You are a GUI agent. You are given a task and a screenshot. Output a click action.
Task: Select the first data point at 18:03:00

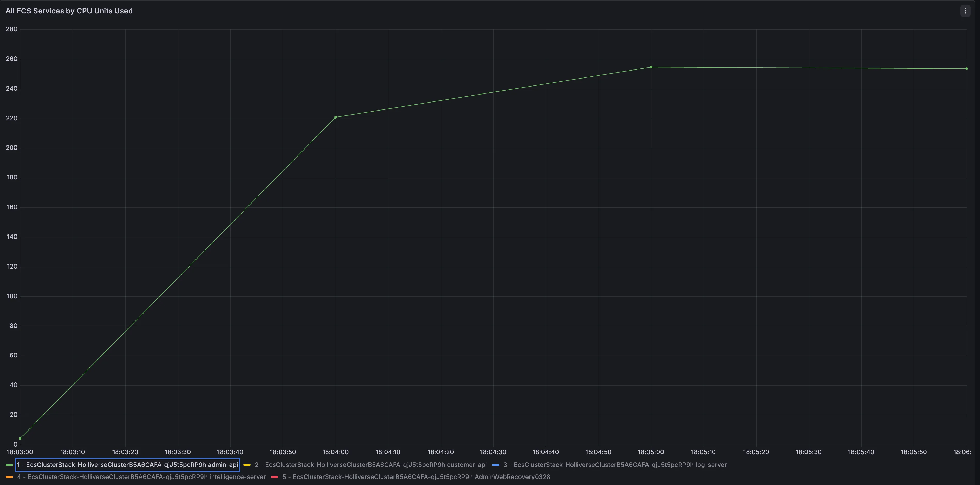[20, 439]
